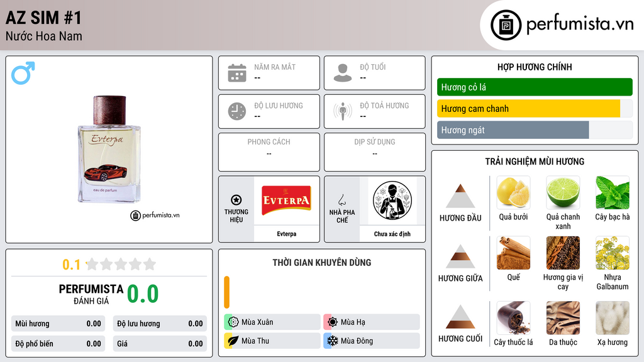The width and height of the screenshot is (644, 362).
Task: Click the Trải nghiệm mùi hương heading
Action: click(535, 162)
